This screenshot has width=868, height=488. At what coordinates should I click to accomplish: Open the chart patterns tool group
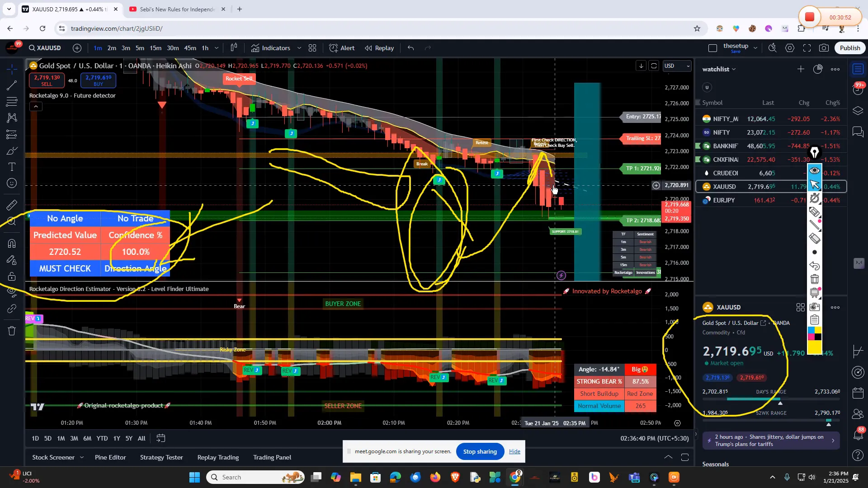pyautogui.click(x=12, y=118)
